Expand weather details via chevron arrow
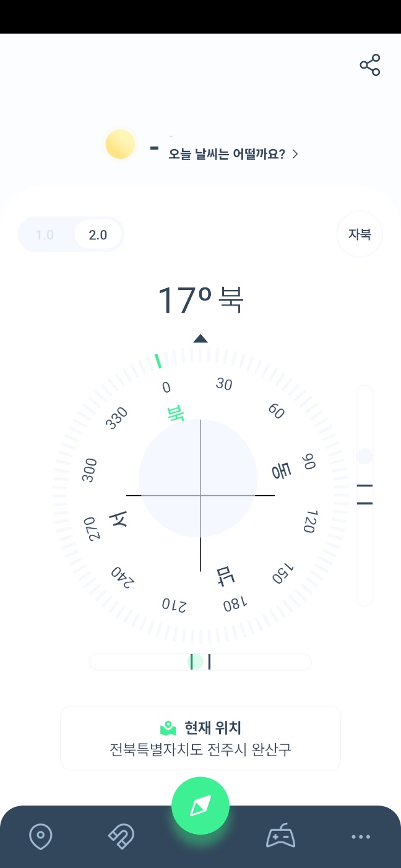 (295, 154)
